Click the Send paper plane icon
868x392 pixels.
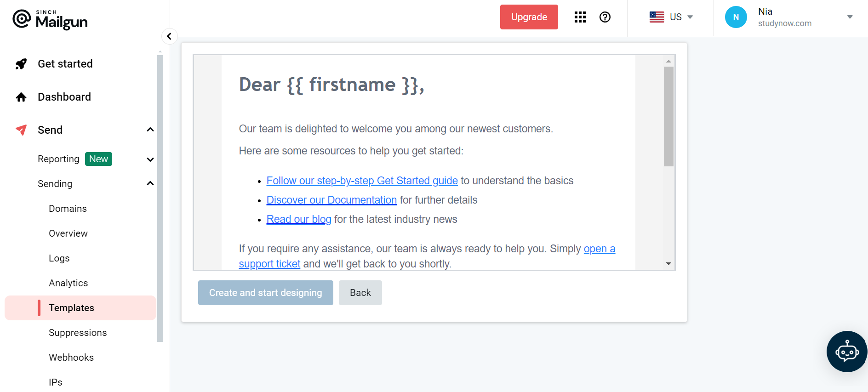point(21,130)
